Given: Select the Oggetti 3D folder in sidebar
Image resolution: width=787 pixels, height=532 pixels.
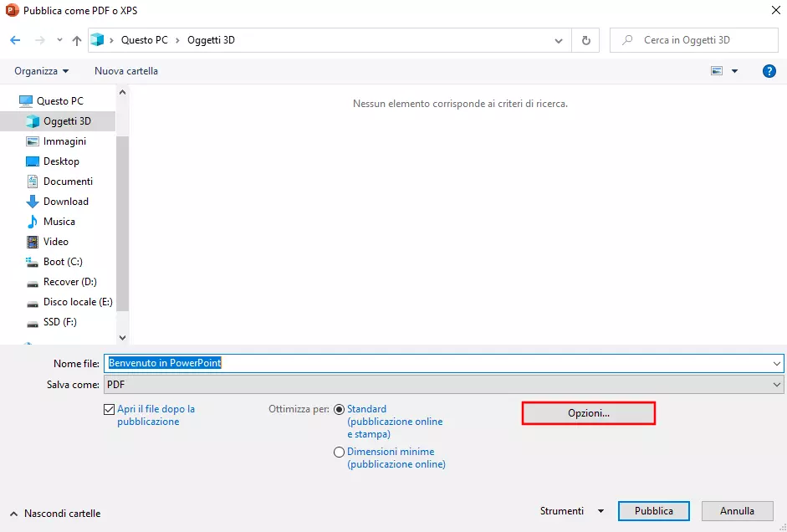Looking at the screenshot, I should tap(58, 121).
